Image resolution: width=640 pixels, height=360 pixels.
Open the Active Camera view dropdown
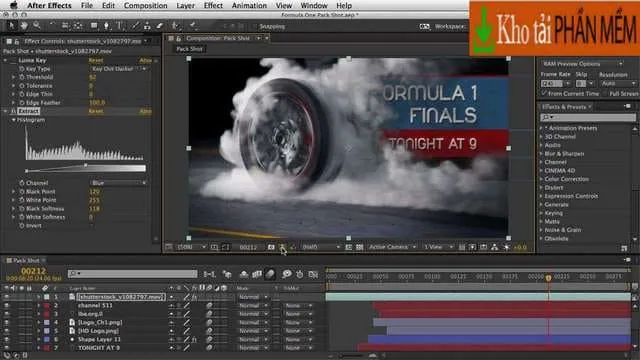(392, 247)
